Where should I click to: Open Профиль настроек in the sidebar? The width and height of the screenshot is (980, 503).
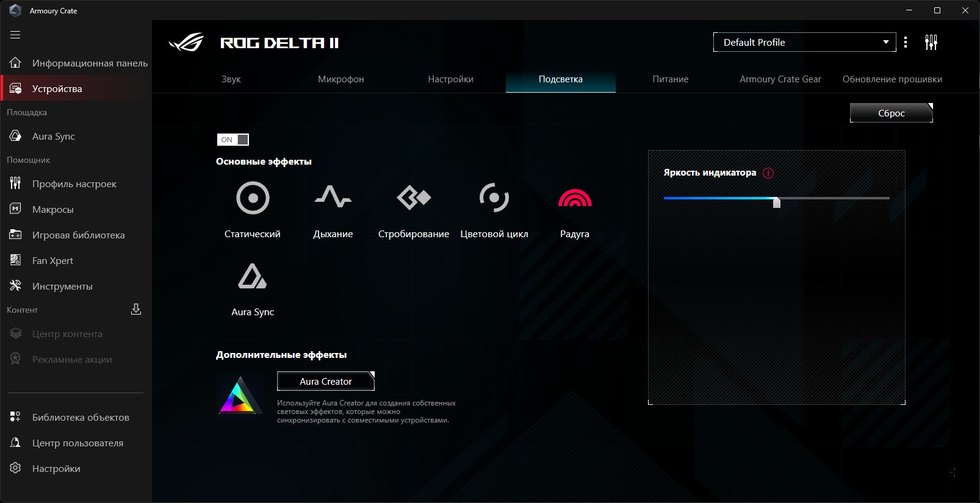pos(76,184)
